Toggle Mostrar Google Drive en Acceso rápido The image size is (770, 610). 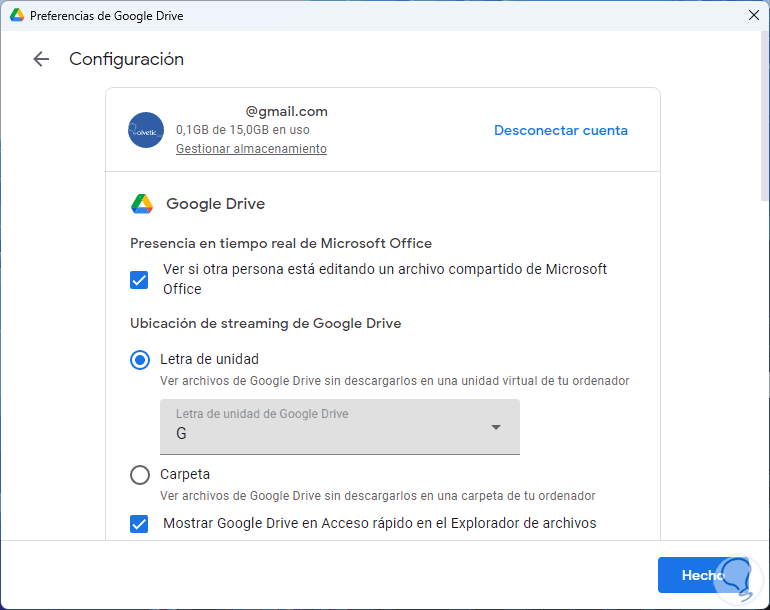coord(140,523)
